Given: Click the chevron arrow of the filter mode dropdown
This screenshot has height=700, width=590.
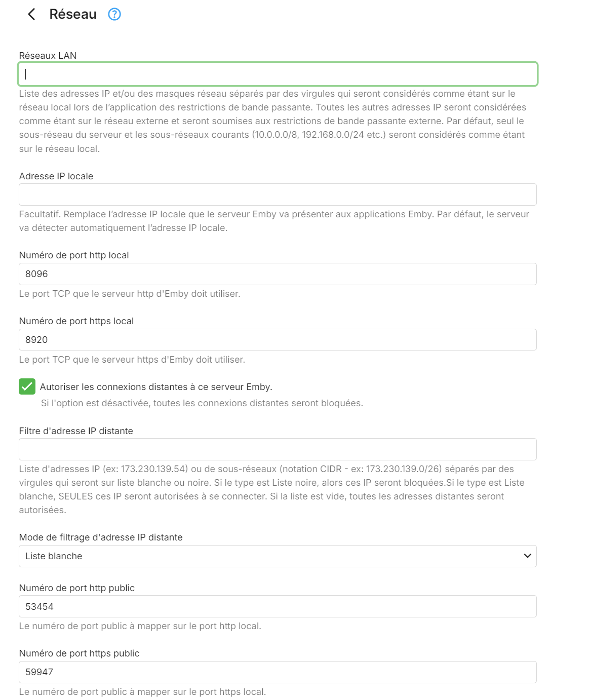Looking at the screenshot, I should click(527, 556).
